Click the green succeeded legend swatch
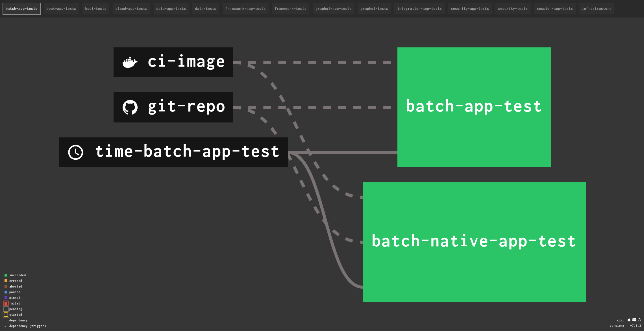644x331 pixels. [6, 275]
